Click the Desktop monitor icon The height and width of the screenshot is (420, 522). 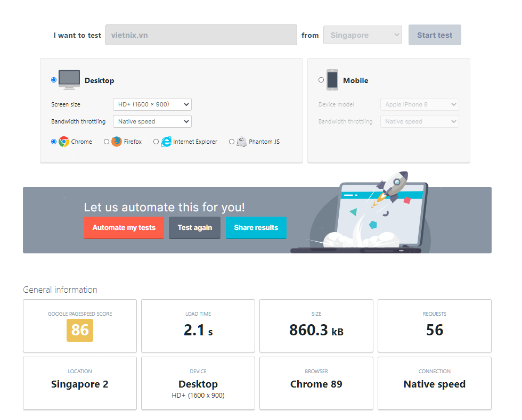tap(69, 79)
